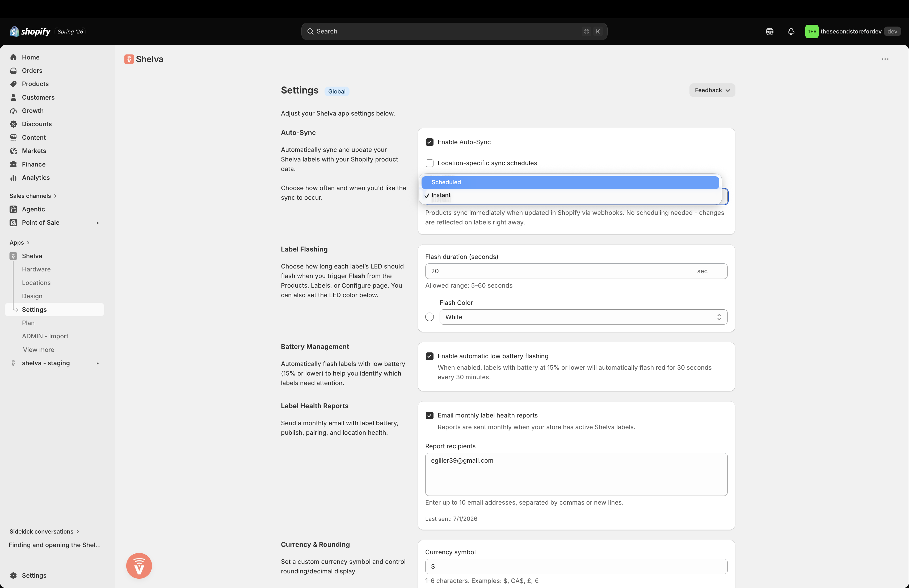The image size is (909, 588).
Task: Click the Point of Sale icon
Action: [13, 223]
